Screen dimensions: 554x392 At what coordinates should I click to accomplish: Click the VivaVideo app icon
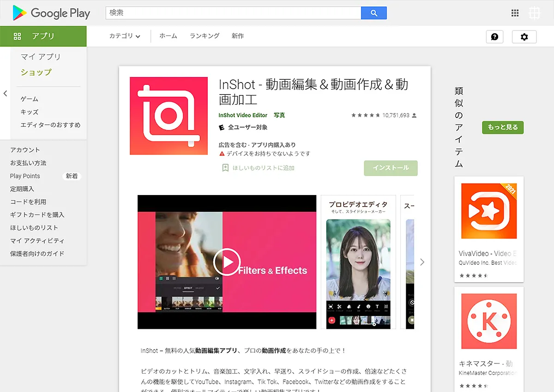point(488,211)
